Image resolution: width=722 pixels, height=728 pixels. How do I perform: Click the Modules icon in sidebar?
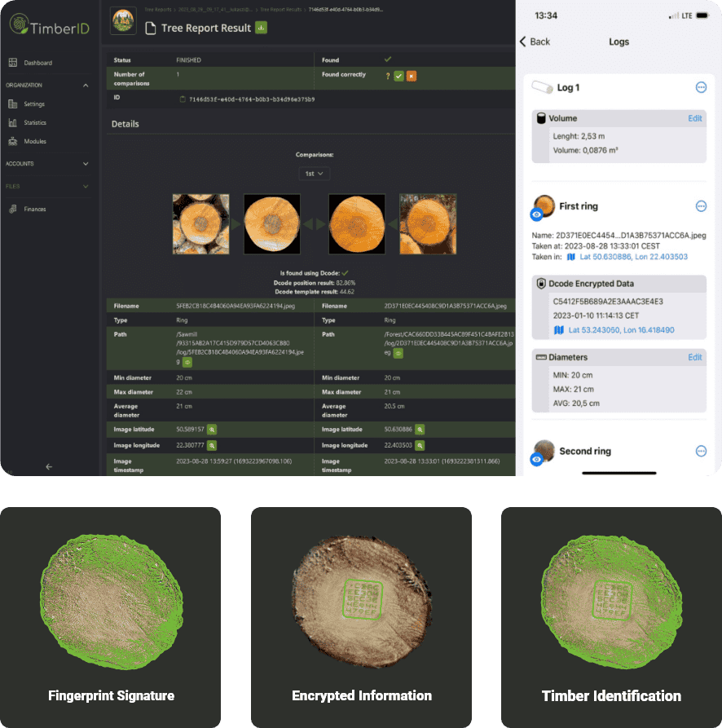13,141
